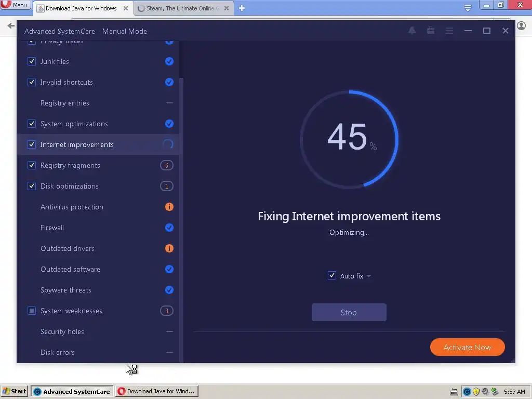The image size is (532, 399).
Task: Open the toolbox briefcase icon
Action: tap(431, 31)
